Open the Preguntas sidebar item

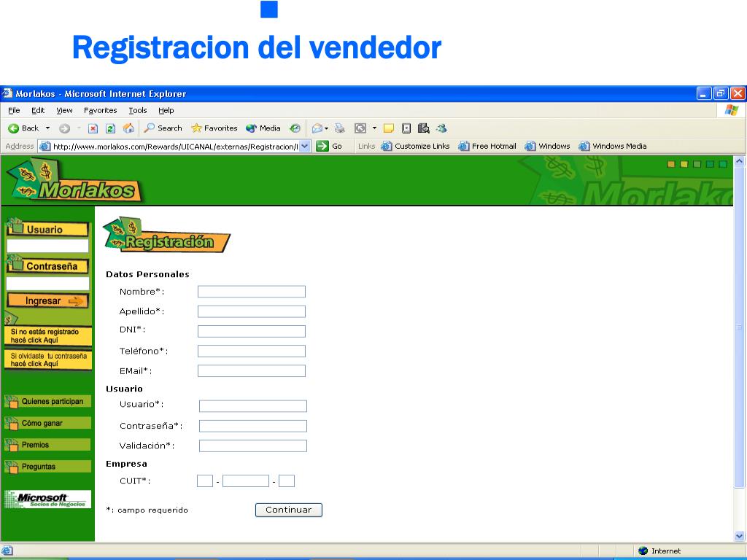(47, 466)
